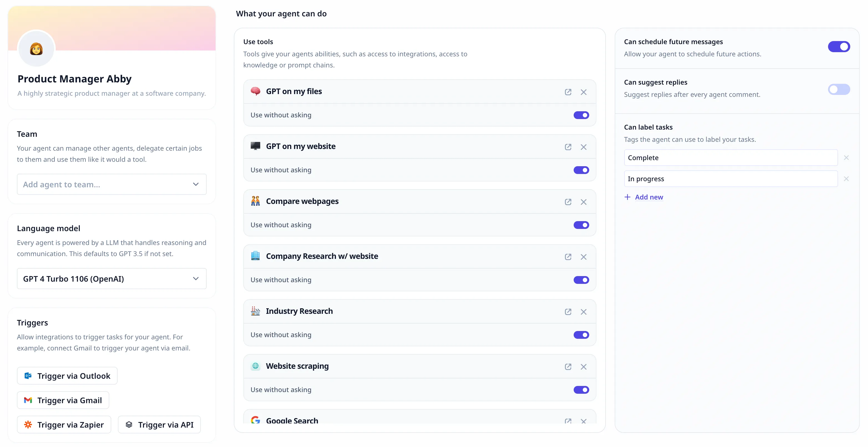868x447 pixels.
Task: Remove the Website scraping tool
Action: (583, 367)
